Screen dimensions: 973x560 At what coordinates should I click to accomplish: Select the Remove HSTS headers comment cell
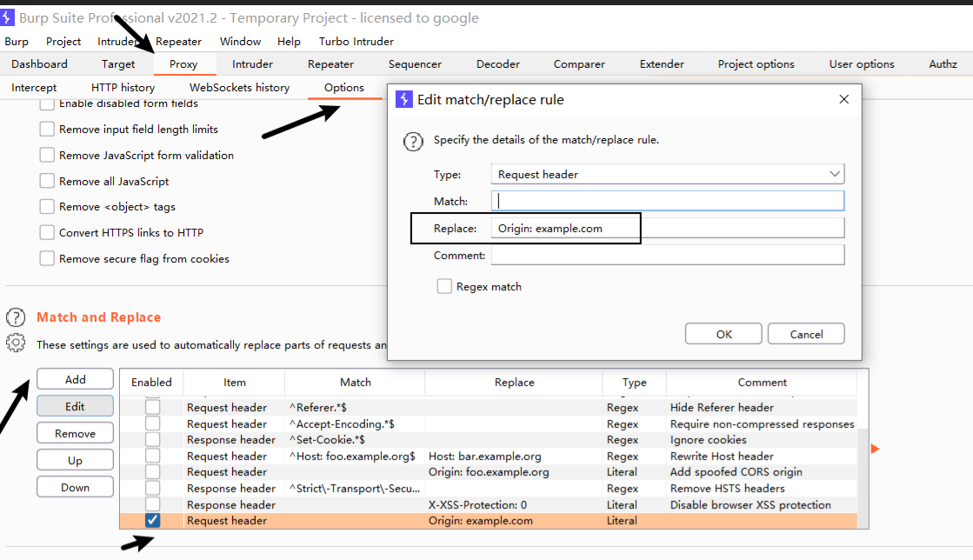point(762,488)
